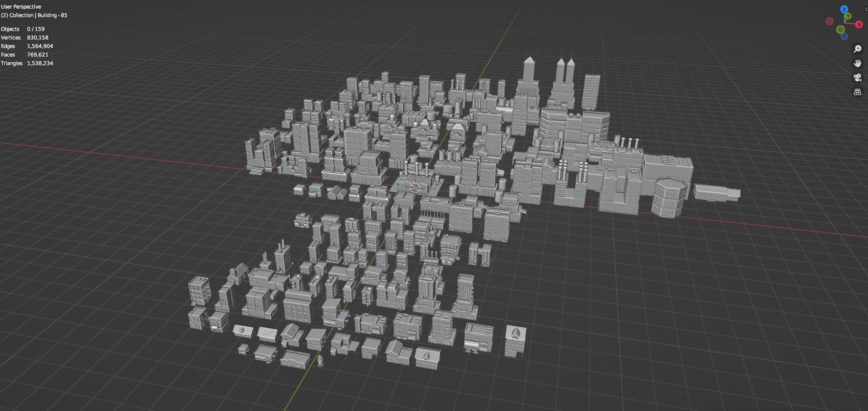The image size is (868, 411).
Task: Click the Objects '0 / 159' statistic
Action: 36,29
